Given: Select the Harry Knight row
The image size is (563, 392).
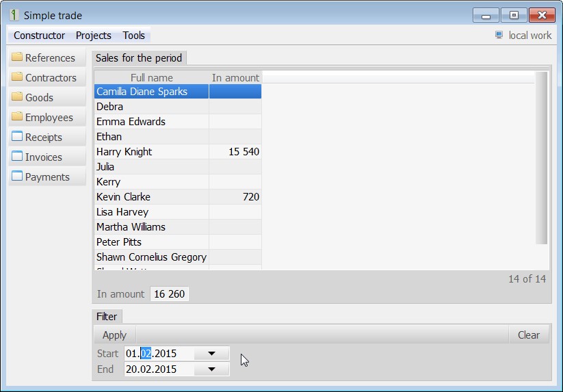Looking at the screenshot, I should tap(150, 152).
